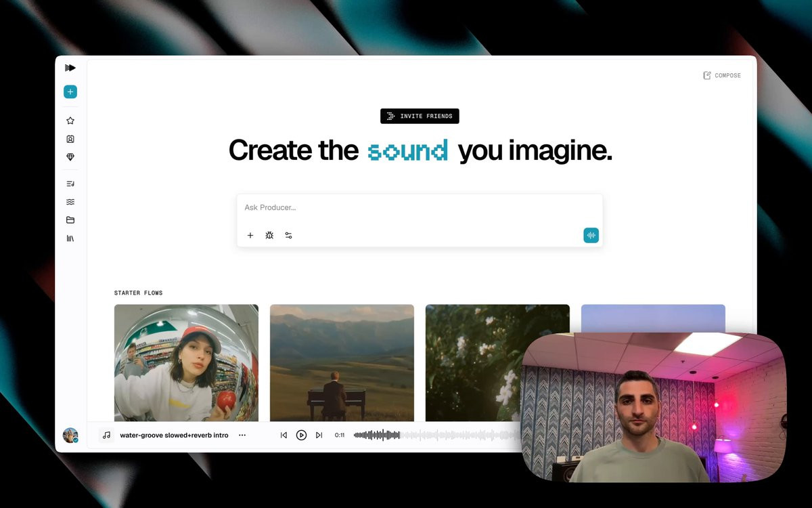Click the play button in player bar
The width and height of the screenshot is (812, 508).
302,436
